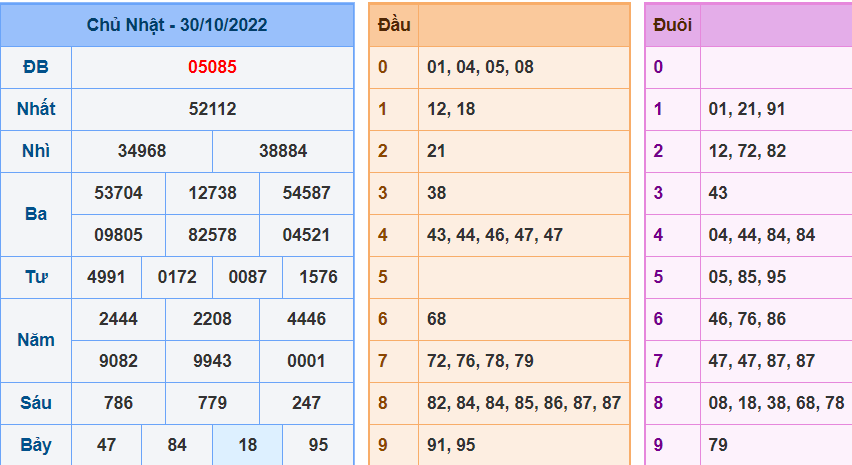Select the Sáu prize number 779
This screenshot has height=465, width=852.
tap(212, 403)
